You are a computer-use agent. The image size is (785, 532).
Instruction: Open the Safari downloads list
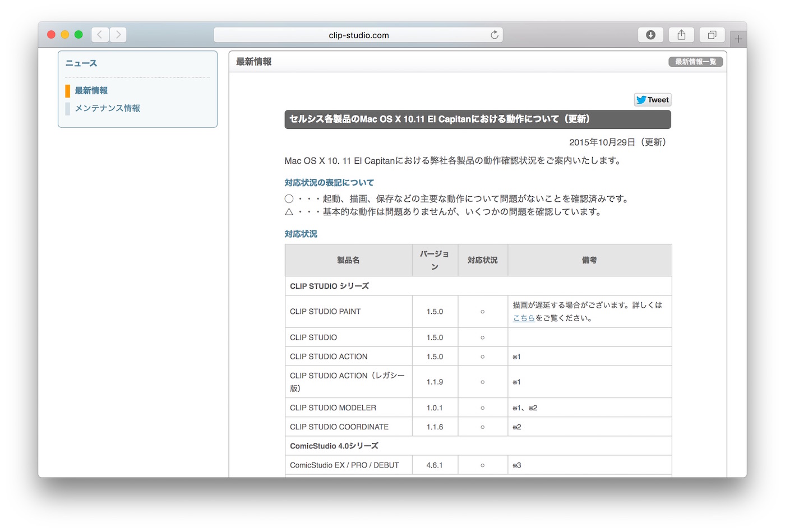point(650,35)
